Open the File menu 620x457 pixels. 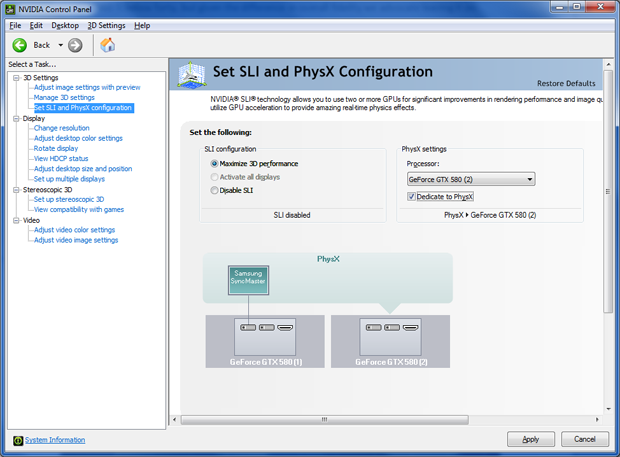(x=15, y=26)
